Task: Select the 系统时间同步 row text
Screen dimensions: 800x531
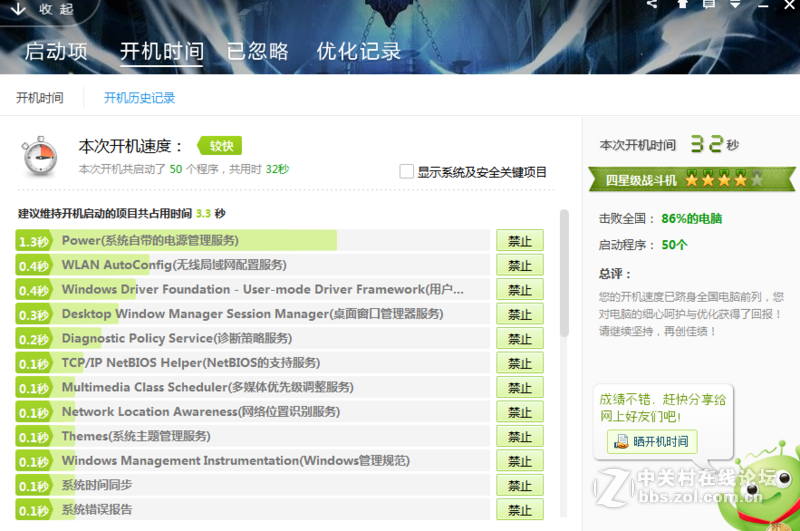Action: [x=96, y=485]
